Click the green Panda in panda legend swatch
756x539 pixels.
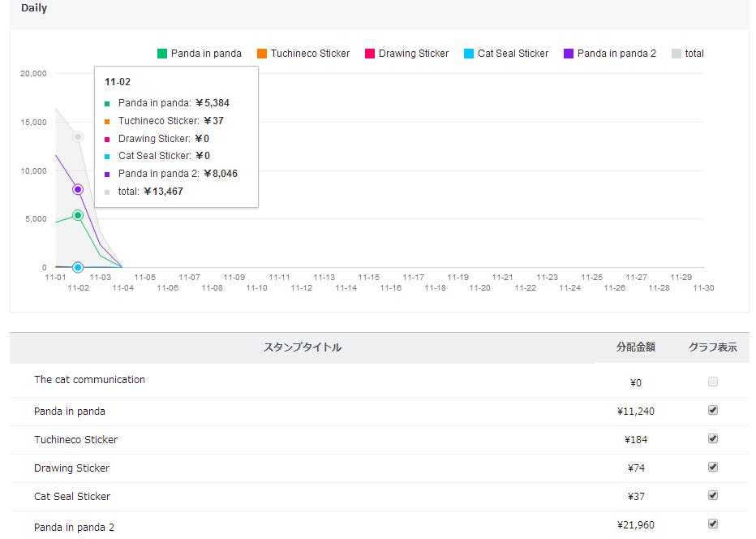pos(162,54)
